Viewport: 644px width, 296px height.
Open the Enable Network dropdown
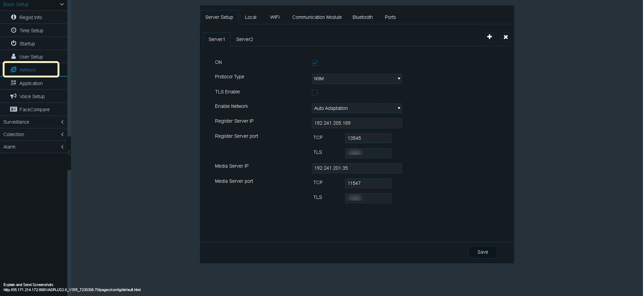(x=357, y=108)
